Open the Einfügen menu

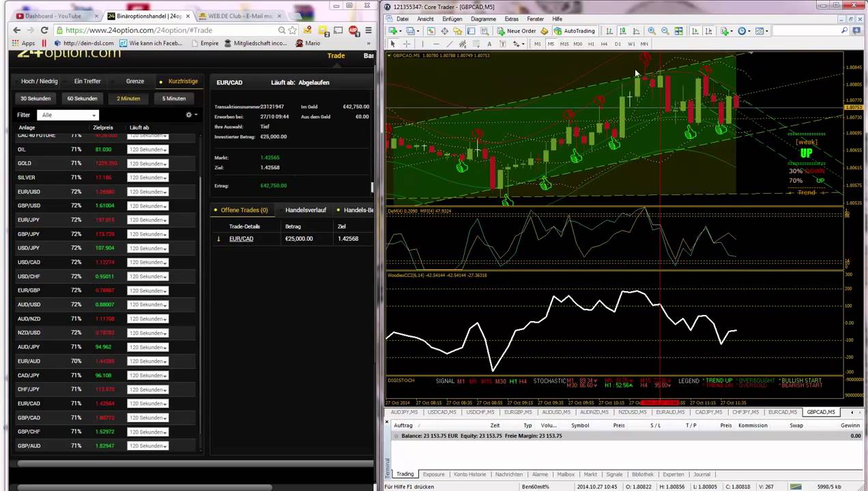(x=452, y=19)
